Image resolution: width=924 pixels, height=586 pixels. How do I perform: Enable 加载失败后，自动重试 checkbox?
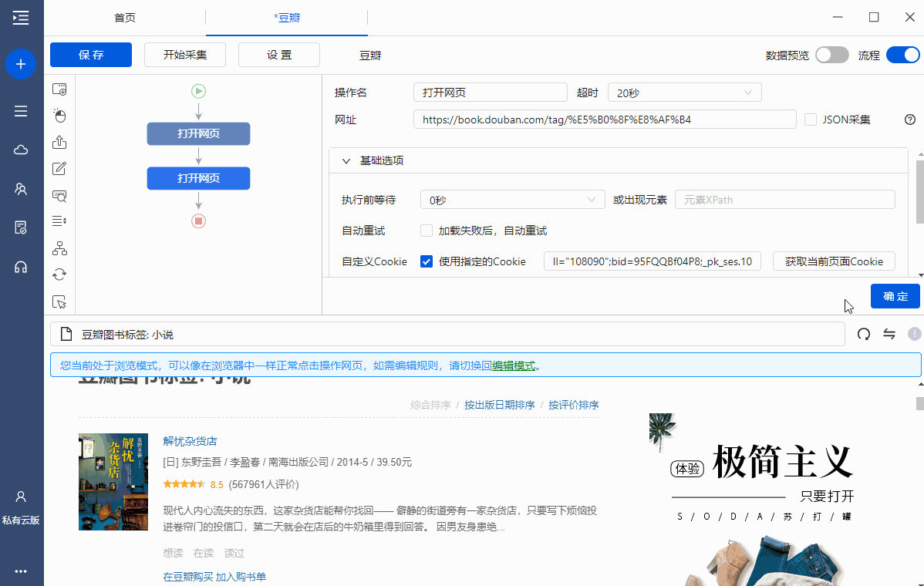427,231
